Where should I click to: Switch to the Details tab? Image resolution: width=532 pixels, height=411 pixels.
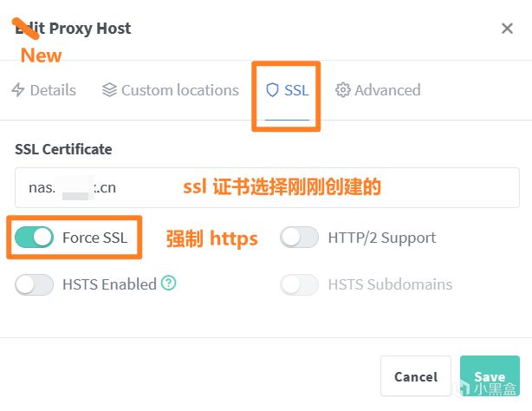click(x=53, y=90)
